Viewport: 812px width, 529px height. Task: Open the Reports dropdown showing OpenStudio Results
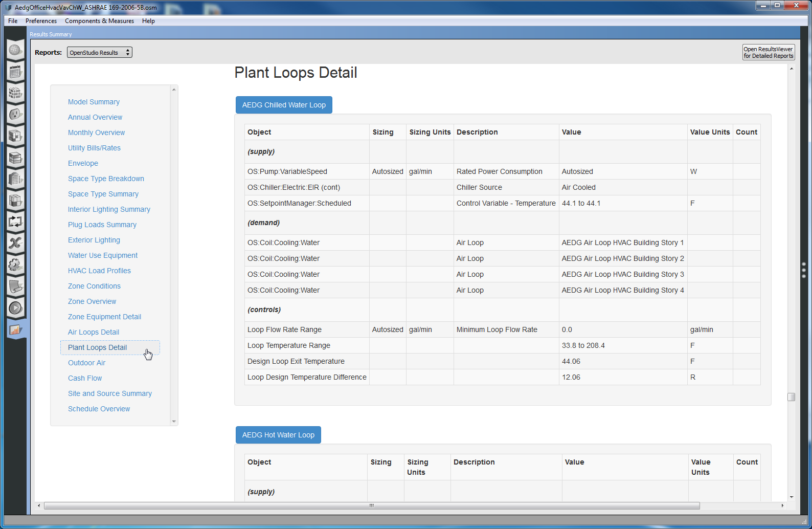(99, 52)
